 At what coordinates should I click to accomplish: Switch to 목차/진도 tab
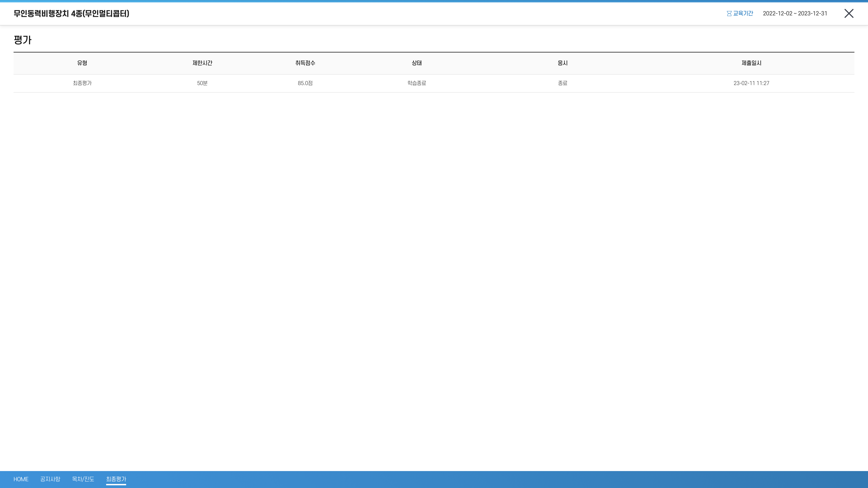[83, 479]
